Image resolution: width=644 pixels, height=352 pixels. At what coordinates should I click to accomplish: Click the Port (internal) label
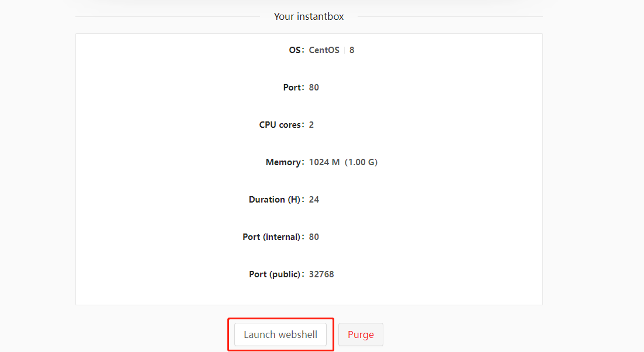pos(273,236)
